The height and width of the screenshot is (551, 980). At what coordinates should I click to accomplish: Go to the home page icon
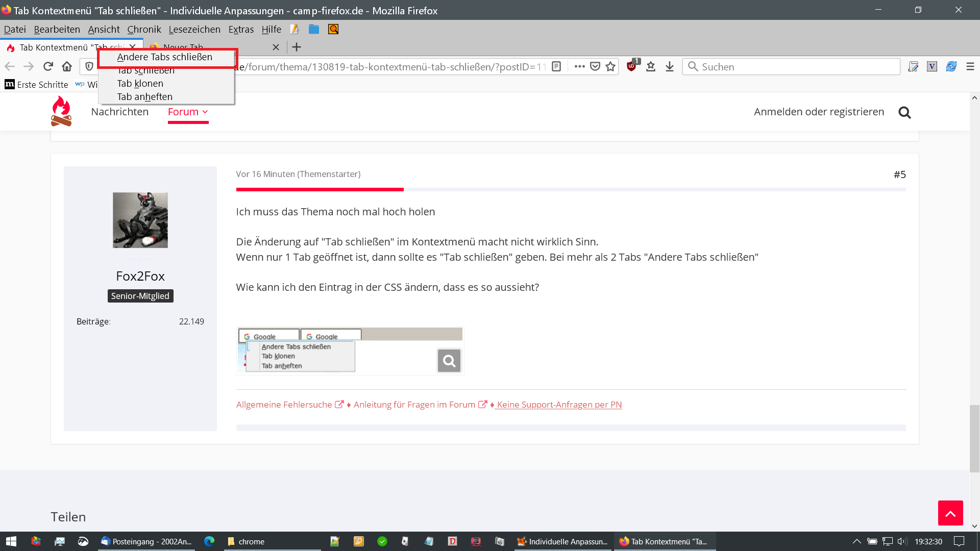tap(67, 67)
